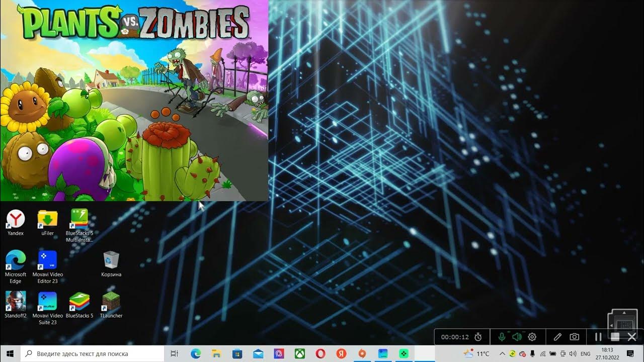This screenshot has width=644, height=362.
Task: Open the Xbox app on taskbar
Action: (299, 353)
